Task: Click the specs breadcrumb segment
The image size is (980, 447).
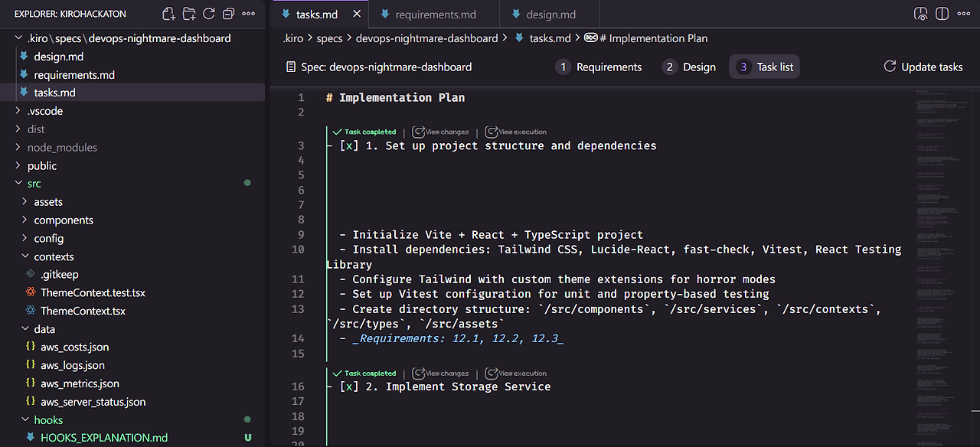Action: (330, 38)
